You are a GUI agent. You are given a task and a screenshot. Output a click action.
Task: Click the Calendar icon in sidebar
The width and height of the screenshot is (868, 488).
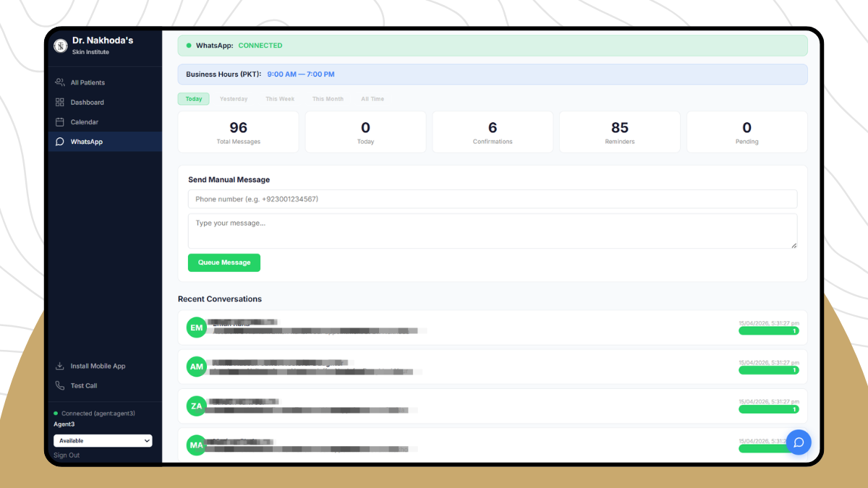coord(60,122)
